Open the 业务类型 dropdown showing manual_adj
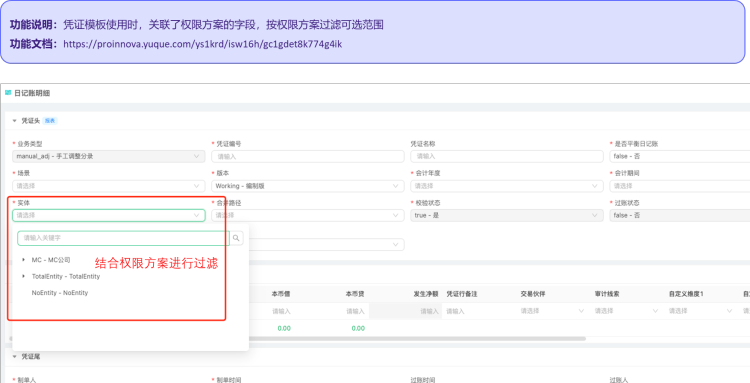This screenshot has width=750, height=383. (x=109, y=156)
